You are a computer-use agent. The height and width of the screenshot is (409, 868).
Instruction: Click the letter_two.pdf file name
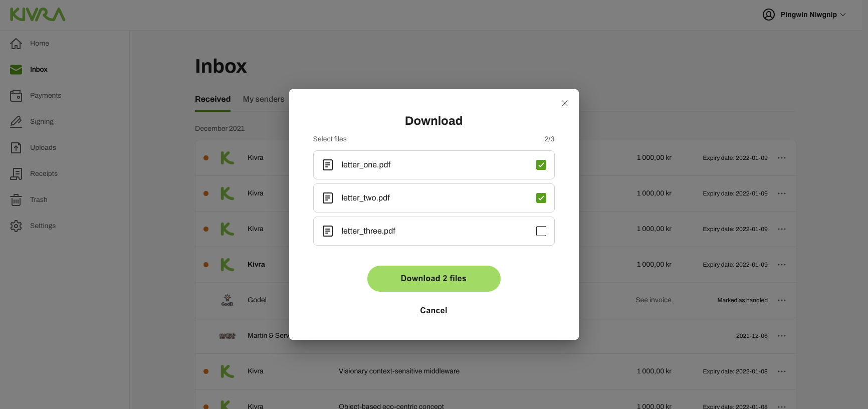pos(365,198)
